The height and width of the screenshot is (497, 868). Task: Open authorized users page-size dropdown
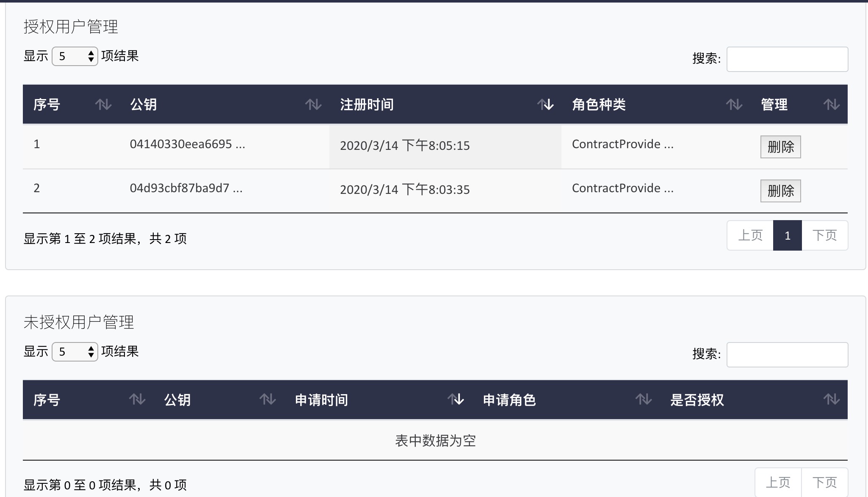coord(75,56)
